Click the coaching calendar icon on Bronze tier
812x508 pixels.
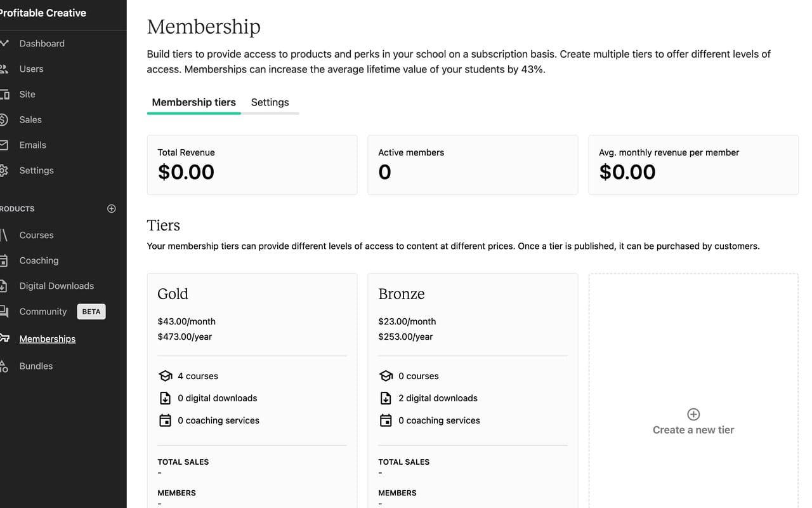pos(386,420)
